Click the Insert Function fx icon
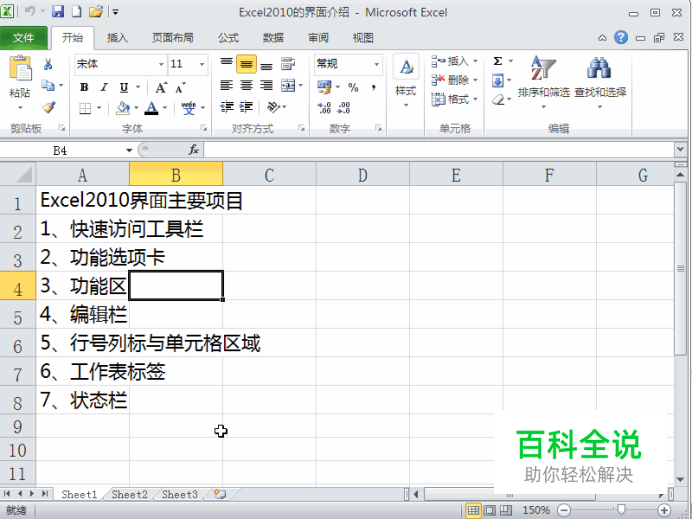 tap(194, 150)
